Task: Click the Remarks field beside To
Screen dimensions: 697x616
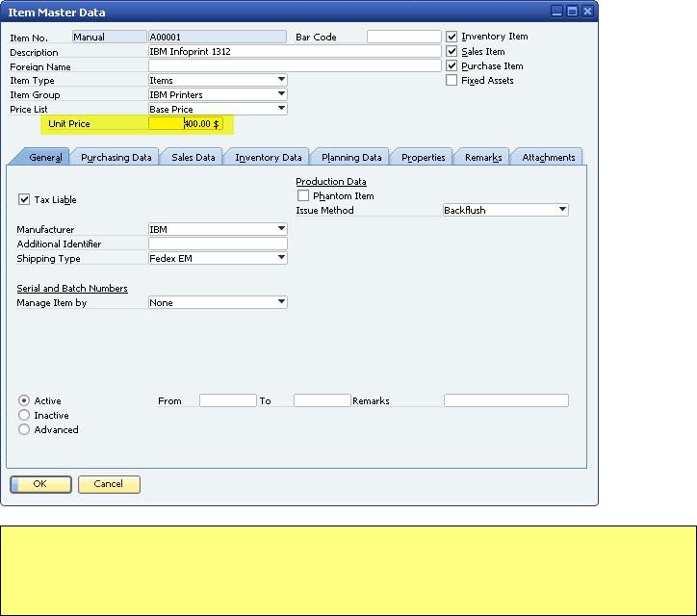Action: 505,400
